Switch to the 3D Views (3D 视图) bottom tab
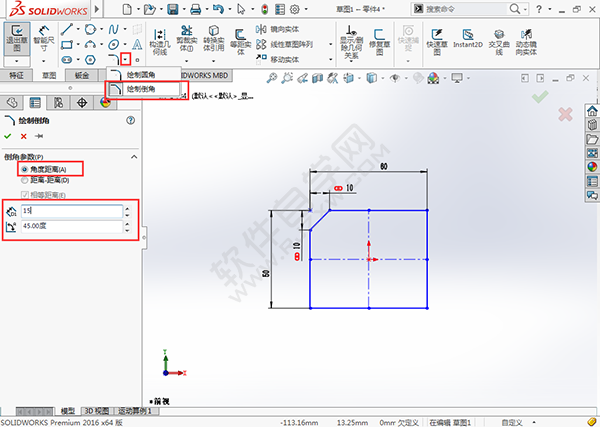 (x=96, y=411)
